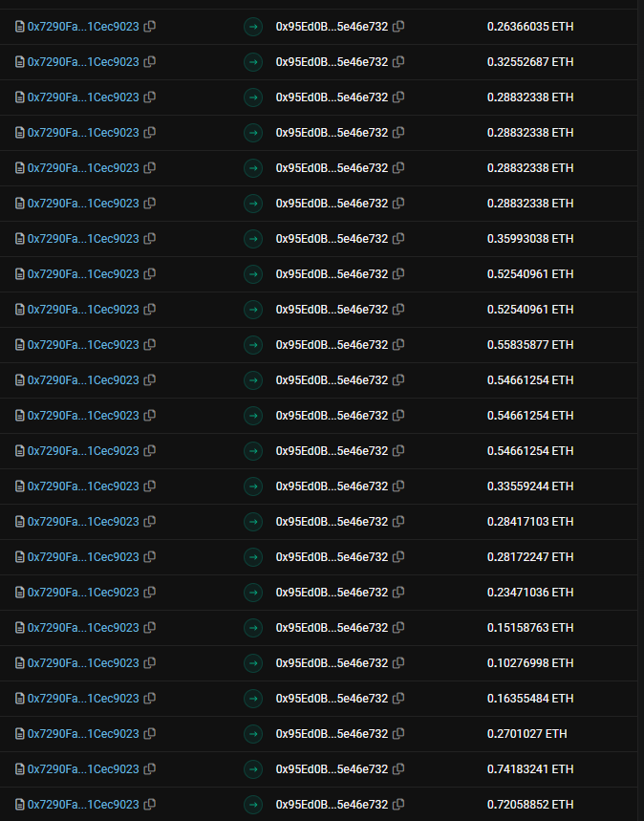The height and width of the screenshot is (821, 644).
Task: Select the 0.74183241 ETH amount
Action: point(530,769)
